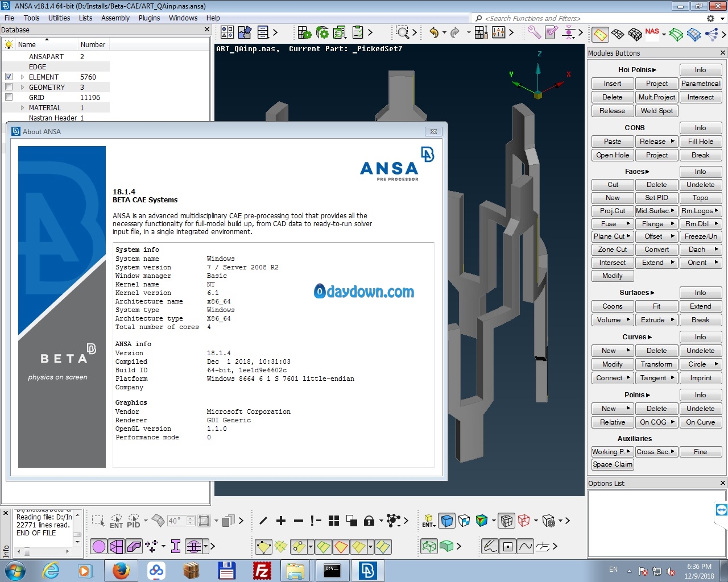Click the puzzle pieces assembly icon
This screenshot has width=728, height=582.
coord(245,32)
